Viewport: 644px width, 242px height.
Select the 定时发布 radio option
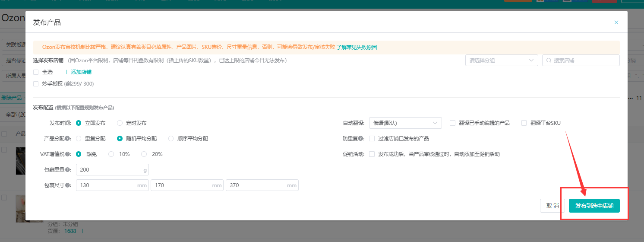[120, 123]
